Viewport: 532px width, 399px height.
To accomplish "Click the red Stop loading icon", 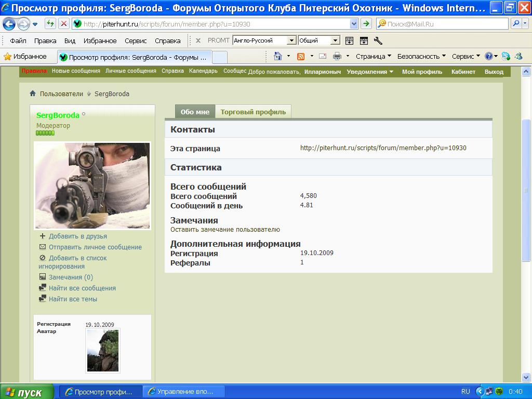I will tap(63, 24).
